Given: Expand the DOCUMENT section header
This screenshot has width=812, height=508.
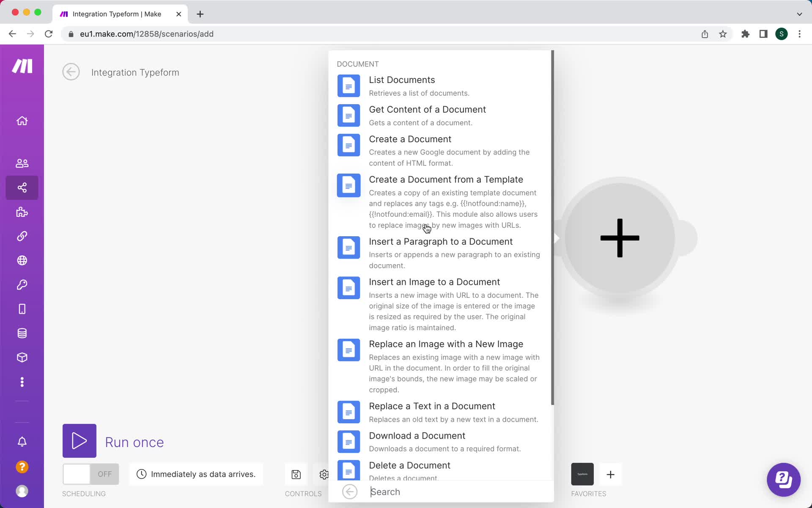Looking at the screenshot, I should 358,63.
